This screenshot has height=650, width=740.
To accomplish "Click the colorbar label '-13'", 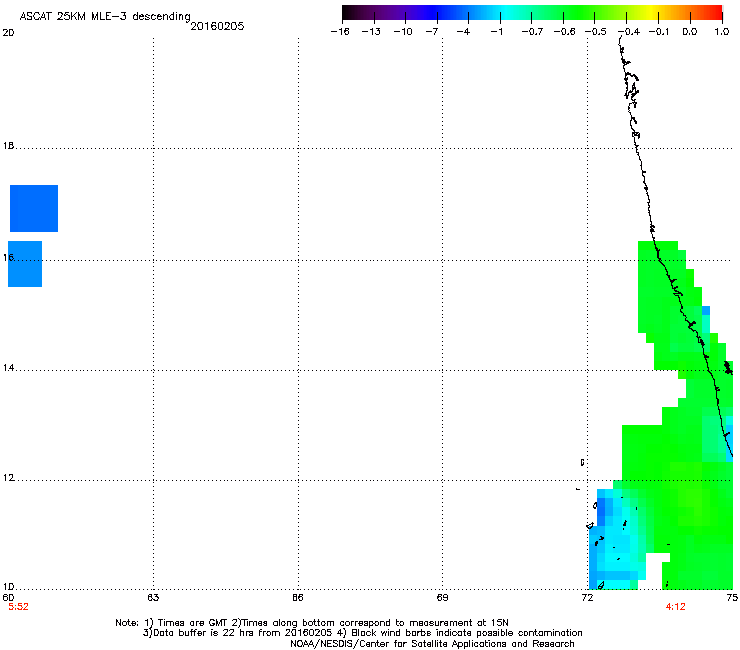I will (371, 32).
